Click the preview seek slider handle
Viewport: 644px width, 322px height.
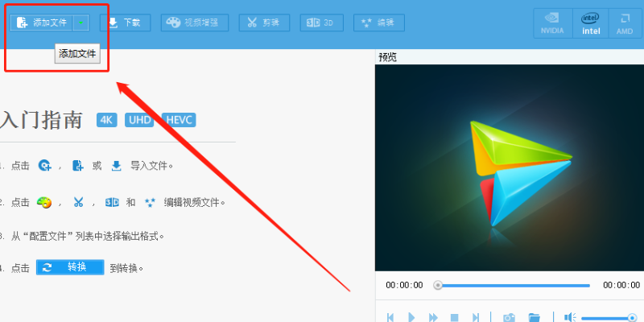pyautogui.click(x=438, y=285)
